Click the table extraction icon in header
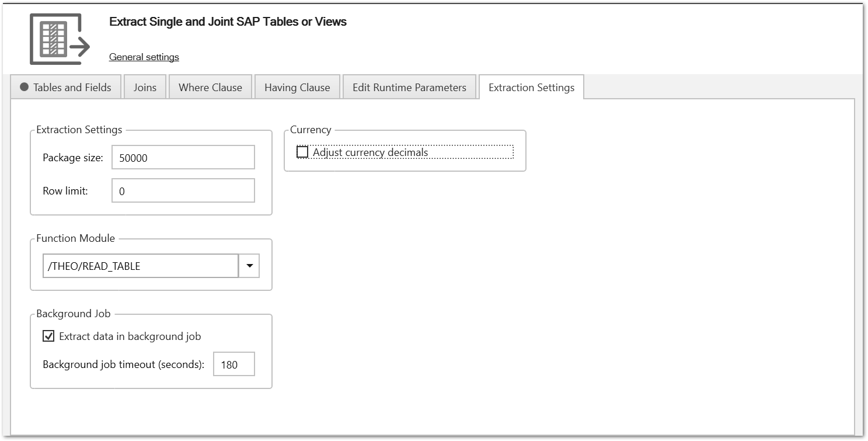 click(60, 39)
